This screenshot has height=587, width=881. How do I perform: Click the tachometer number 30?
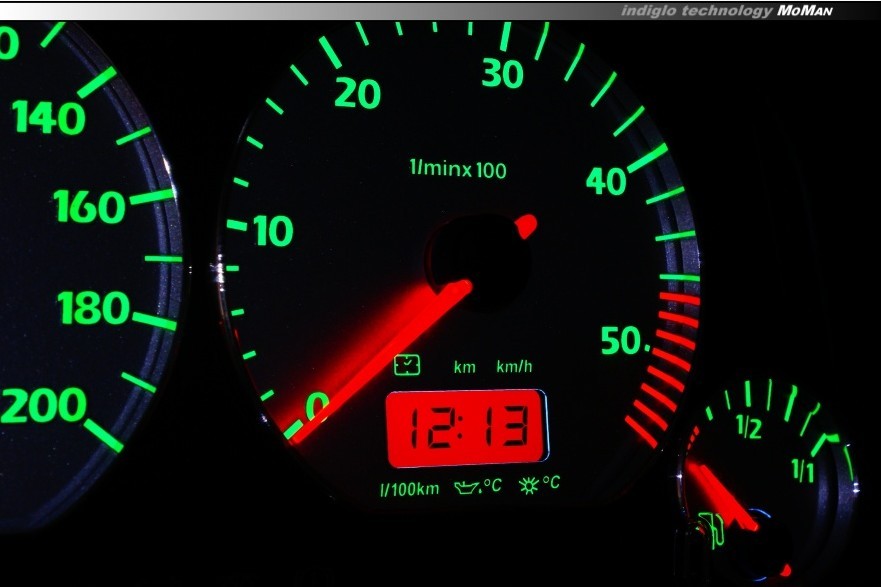(503, 74)
